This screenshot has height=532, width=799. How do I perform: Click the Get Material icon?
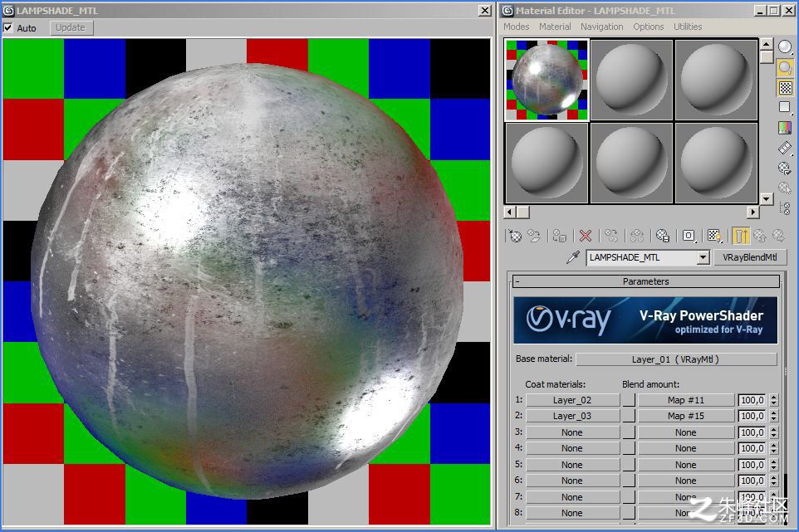click(x=515, y=236)
